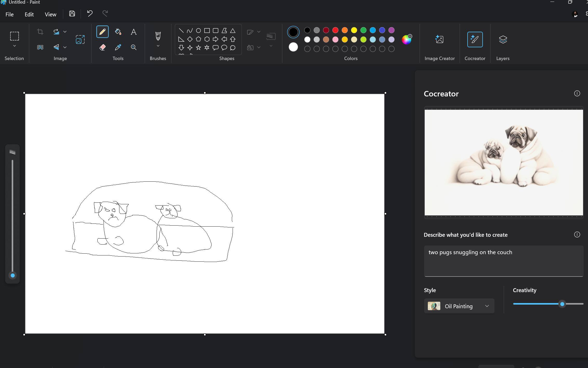Open the Oil Painting style dropdown

click(x=459, y=306)
